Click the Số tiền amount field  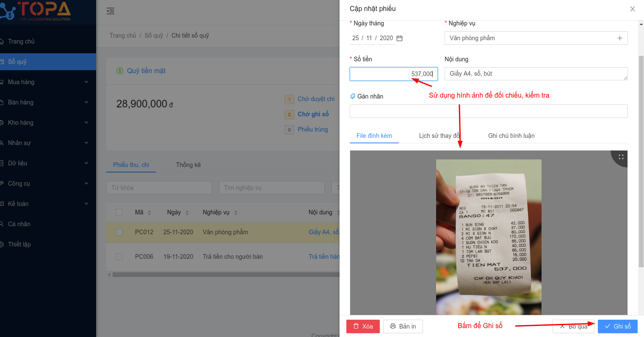pyautogui.click(x=394, y=74)
